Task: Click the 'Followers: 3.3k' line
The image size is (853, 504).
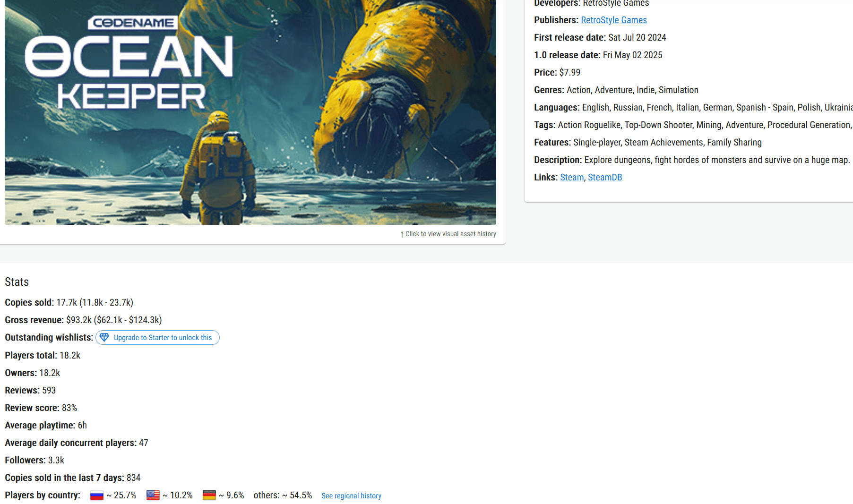Action: coord(34,460)
